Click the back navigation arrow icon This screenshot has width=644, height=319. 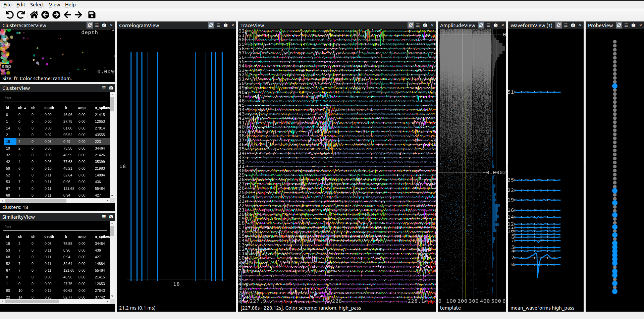[x=67, y=15]
